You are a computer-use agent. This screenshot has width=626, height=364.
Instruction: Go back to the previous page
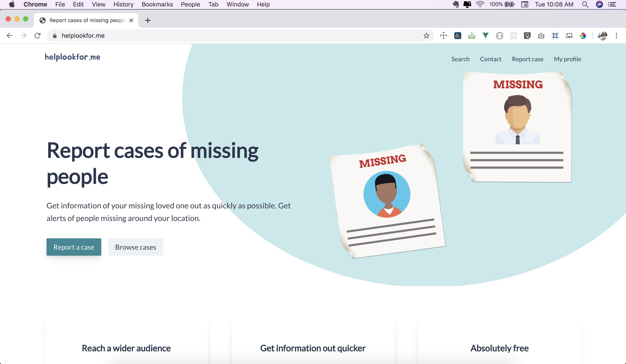tap(10, 36)
